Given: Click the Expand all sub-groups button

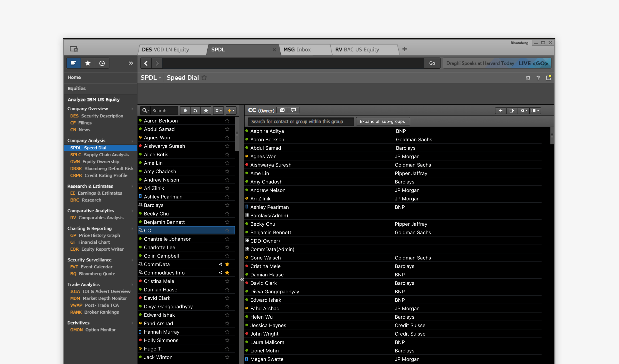Looking at the screenshot, I should 382,121.
